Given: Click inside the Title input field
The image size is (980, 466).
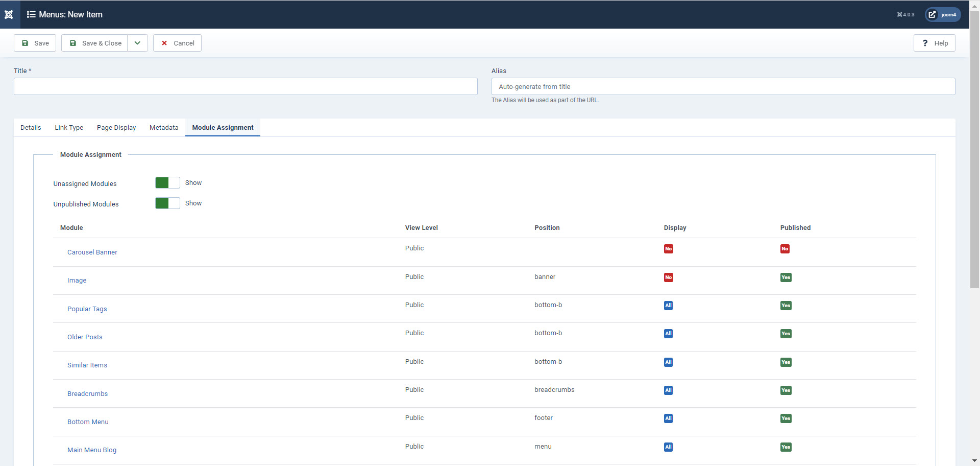Looking at the screenshot, I should [x=245, y=86].
